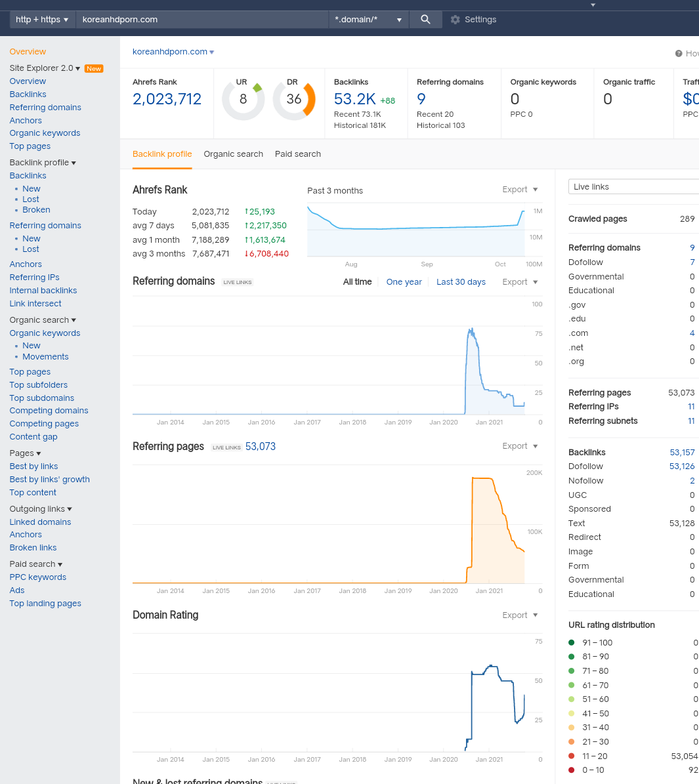
Task: Open the http + https protocol dropdown
Action: pos(42,20)
